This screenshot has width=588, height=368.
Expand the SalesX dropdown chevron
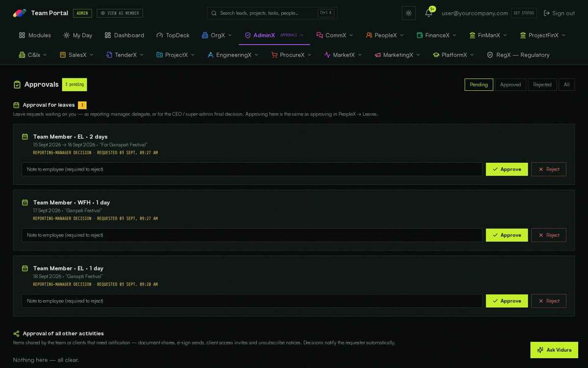91,55
